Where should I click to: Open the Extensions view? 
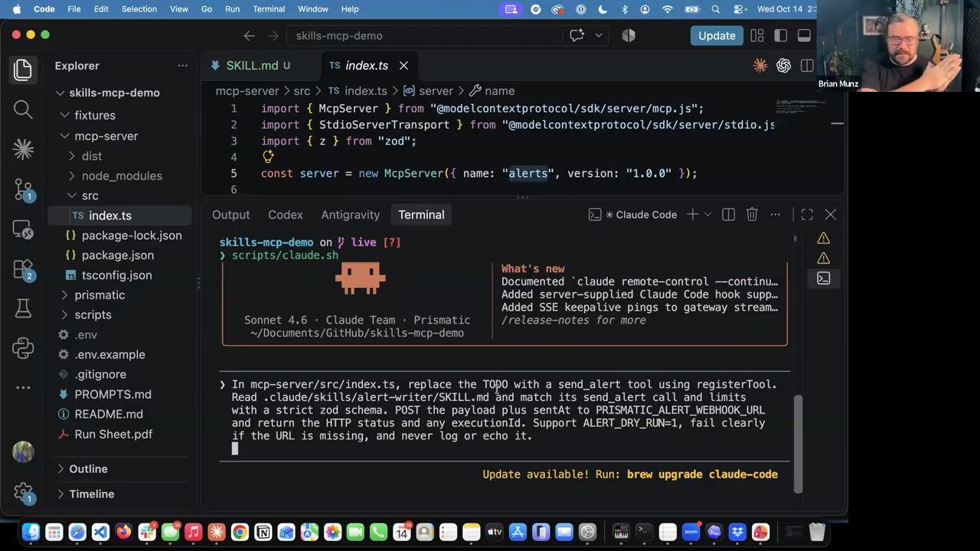tap(23, 269)
